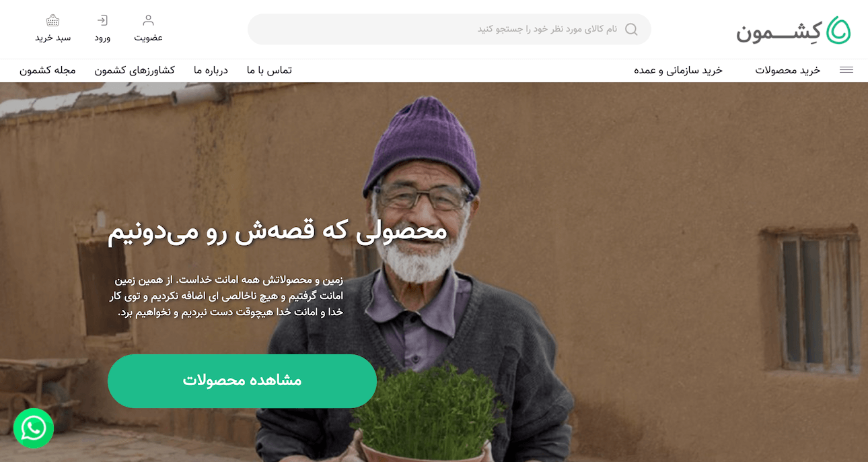Click the login arrow icon
This screenshot has width=868, height=462.
coord(102,20)
